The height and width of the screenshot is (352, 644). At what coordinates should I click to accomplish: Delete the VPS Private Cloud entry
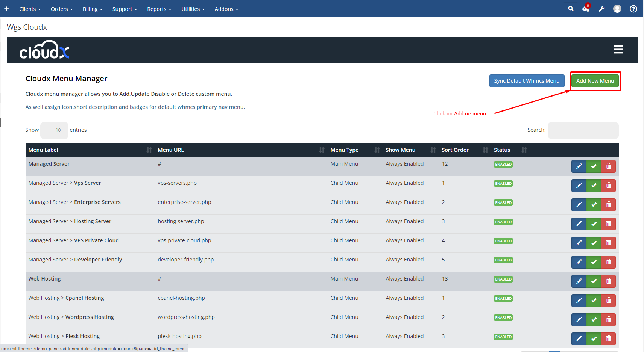click(x=609, y=243)
